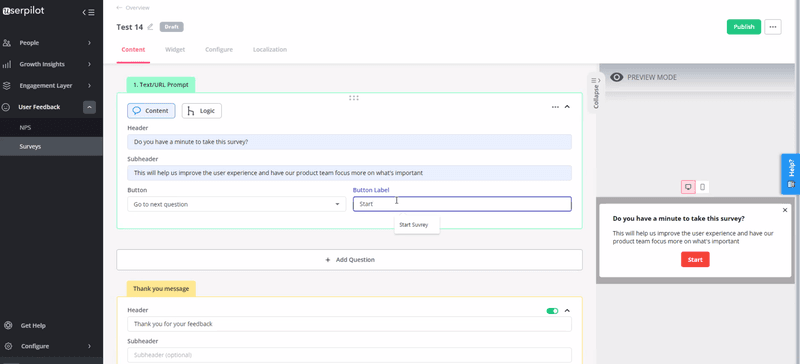800x364 pixels.
Task: Click the People sidebar icon
Action: point(7,43)
